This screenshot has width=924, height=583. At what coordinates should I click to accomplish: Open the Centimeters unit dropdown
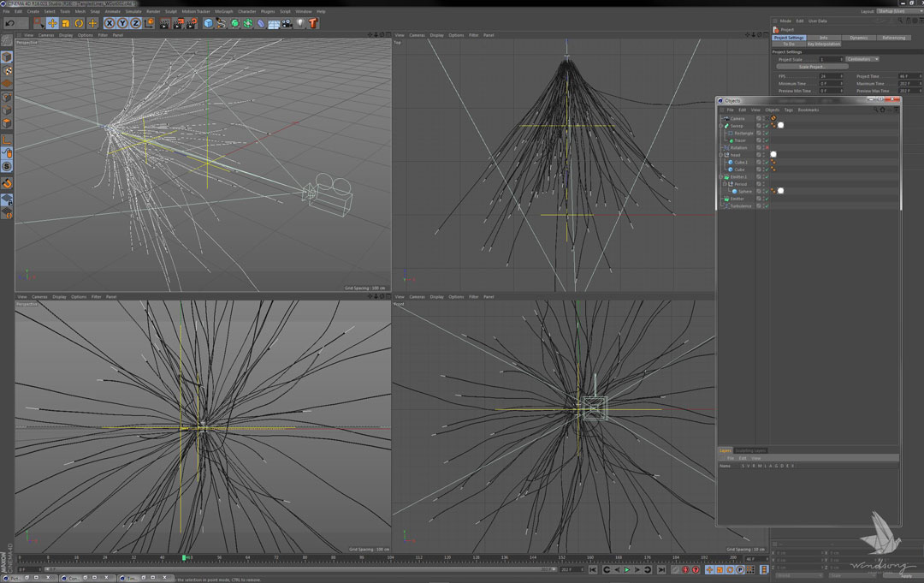coord(863,59)
